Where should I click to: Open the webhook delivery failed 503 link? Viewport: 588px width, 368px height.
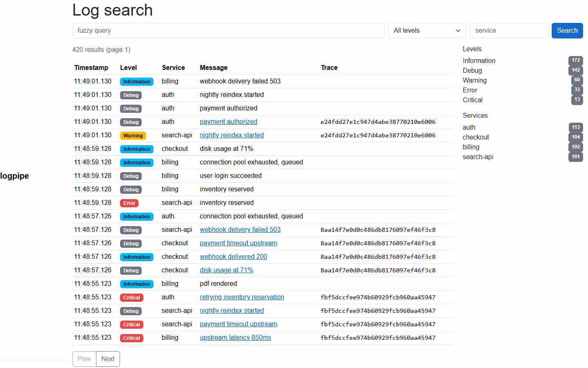coord(240,230)
